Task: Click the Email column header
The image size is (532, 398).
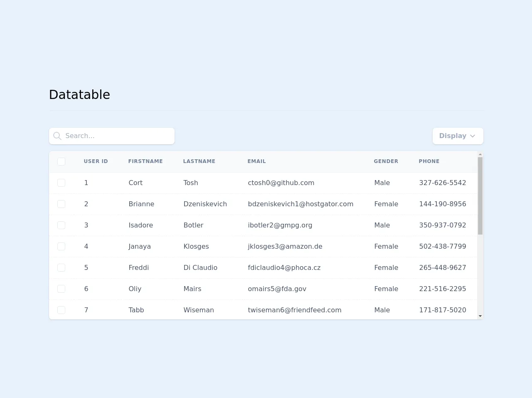Action: click(256, 161)
